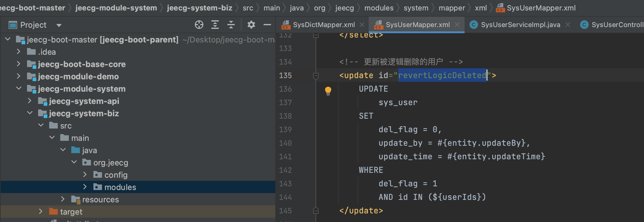Click the system breadcrumb segment

(x=416, y=8)
